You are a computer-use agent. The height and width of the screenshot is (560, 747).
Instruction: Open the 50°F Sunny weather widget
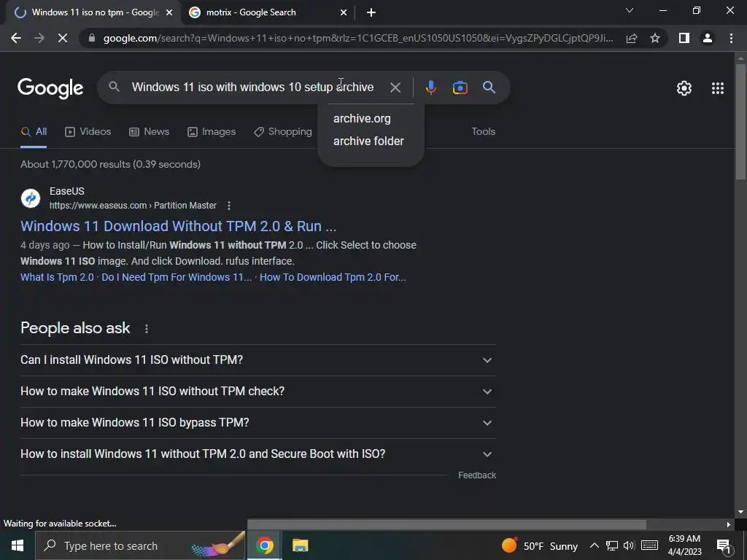coord(539,545)
